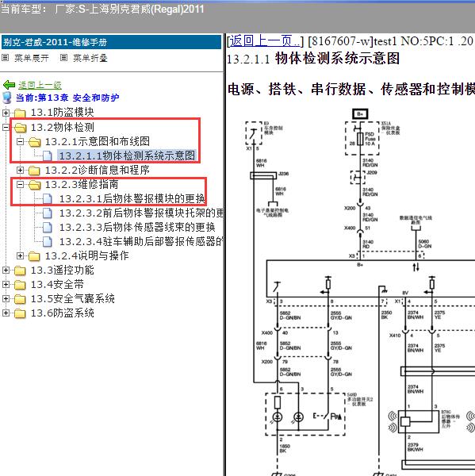Screen dimensions: 475x476
Task: Click the 13.3遥控功能 folder icon
Action: click(x=20, y=271)
